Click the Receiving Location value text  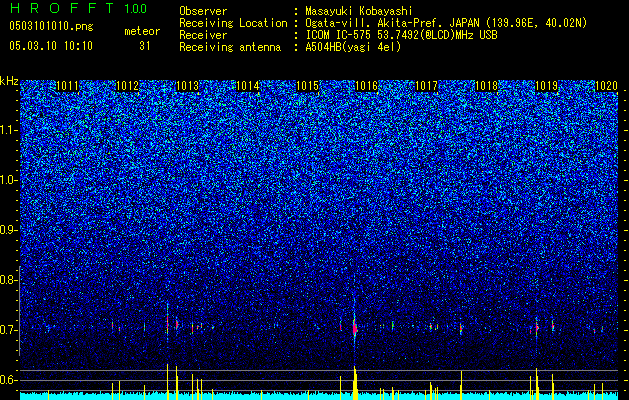tap(446, 23)
